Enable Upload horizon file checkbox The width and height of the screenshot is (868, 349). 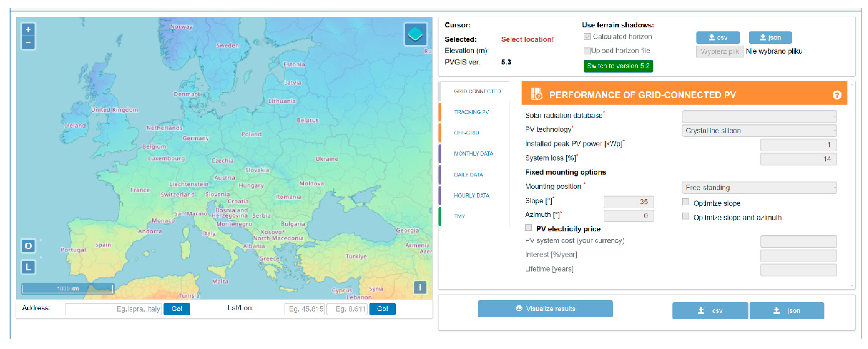click(587, 51)
